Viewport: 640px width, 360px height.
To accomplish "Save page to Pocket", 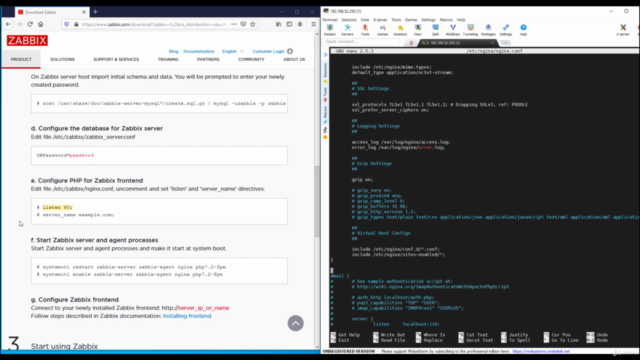I will [243, 24].
